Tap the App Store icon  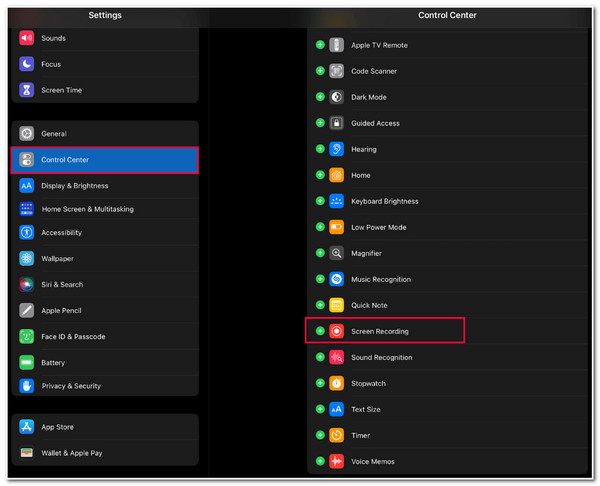[x=26, y=427]
